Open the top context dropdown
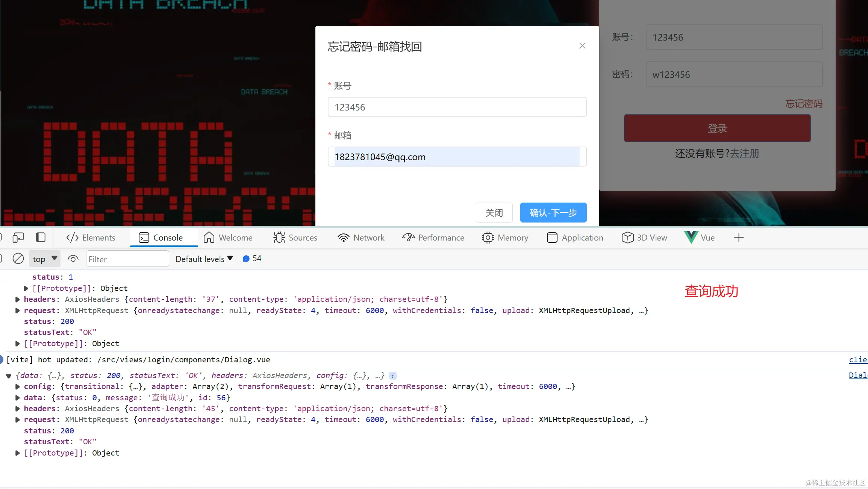868x489 pixels. (45, 259)
